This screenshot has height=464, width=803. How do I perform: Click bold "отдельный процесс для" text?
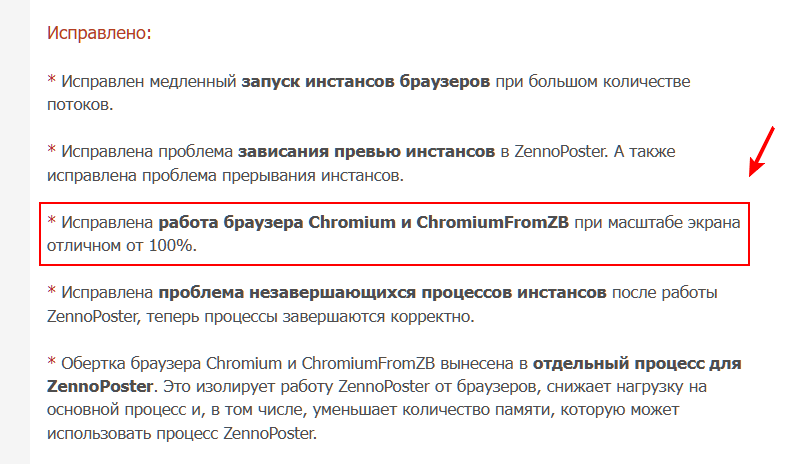(637, 362)
